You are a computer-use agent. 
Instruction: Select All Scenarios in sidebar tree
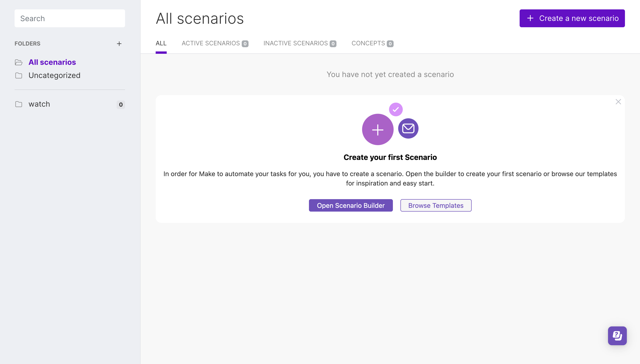tap(52, 62)
